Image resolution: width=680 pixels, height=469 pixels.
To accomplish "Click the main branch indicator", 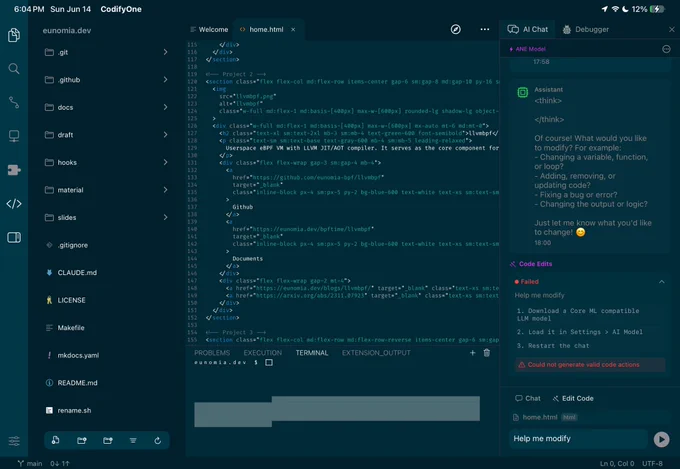I will (x=29, y=463).
